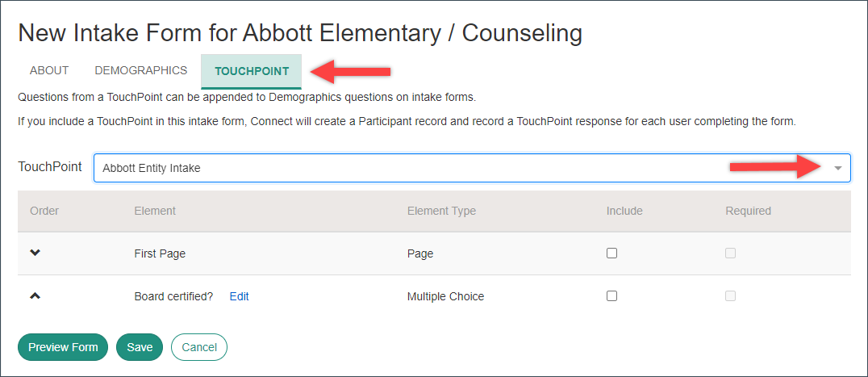Click the Element Type column header
868x377 pixels.
click(442, 211)
